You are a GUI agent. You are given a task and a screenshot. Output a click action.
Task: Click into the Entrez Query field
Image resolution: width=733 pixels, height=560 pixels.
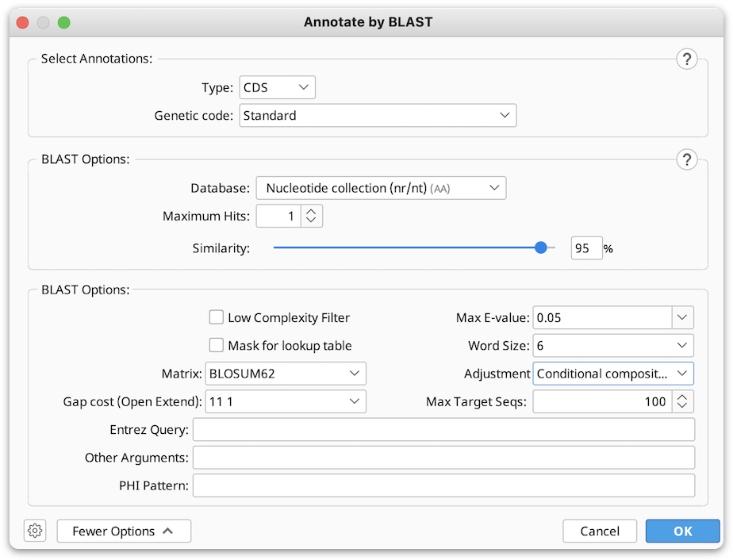(443, 430)
